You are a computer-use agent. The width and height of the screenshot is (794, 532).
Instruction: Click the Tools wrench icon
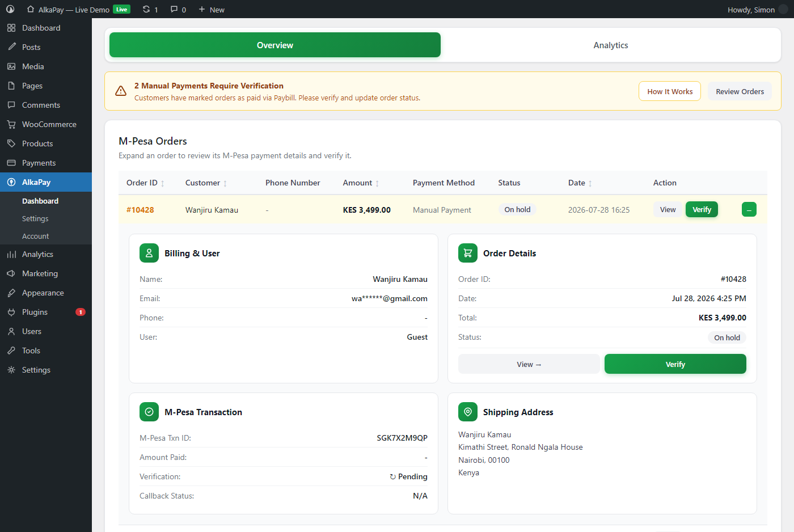(11, 351)
